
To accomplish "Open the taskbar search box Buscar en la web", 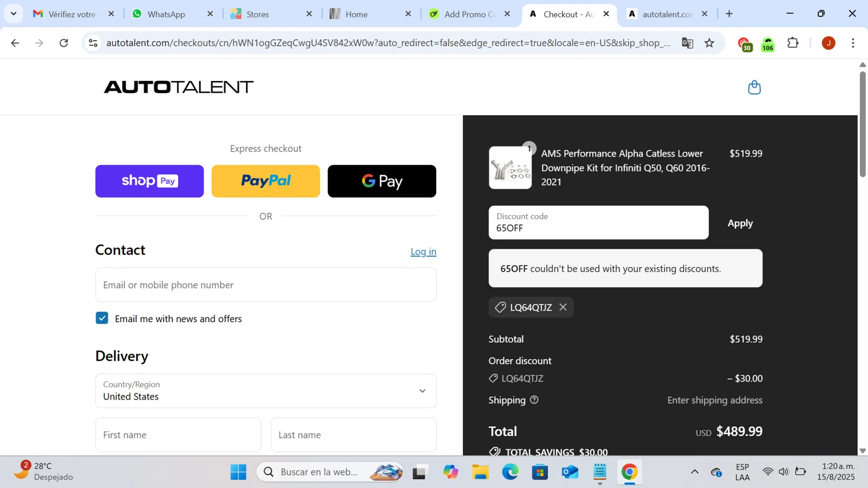I will pos(330,472).
